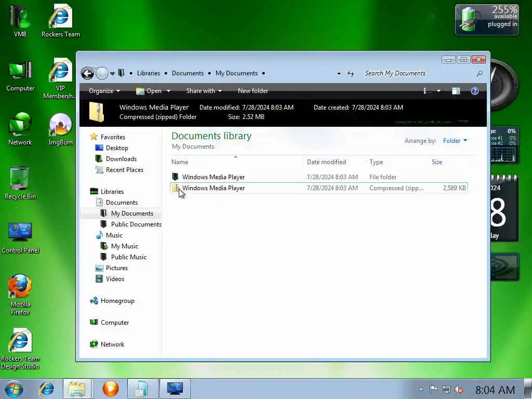Click the ImgBurn desktop icon
The height and width of the screenshot is (399, 532).
click(60, 129)
